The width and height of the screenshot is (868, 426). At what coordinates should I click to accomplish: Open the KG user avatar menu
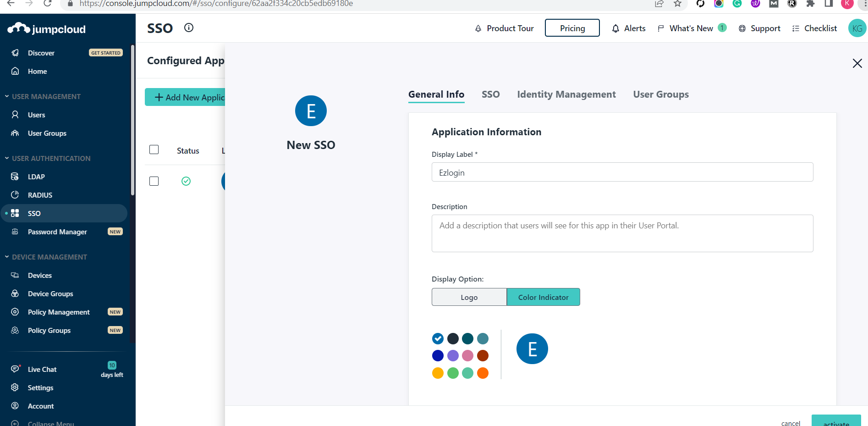(857, 28)
